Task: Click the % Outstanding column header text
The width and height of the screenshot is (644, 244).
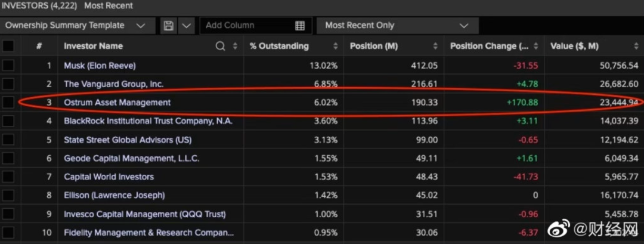Action: (279, 46)
